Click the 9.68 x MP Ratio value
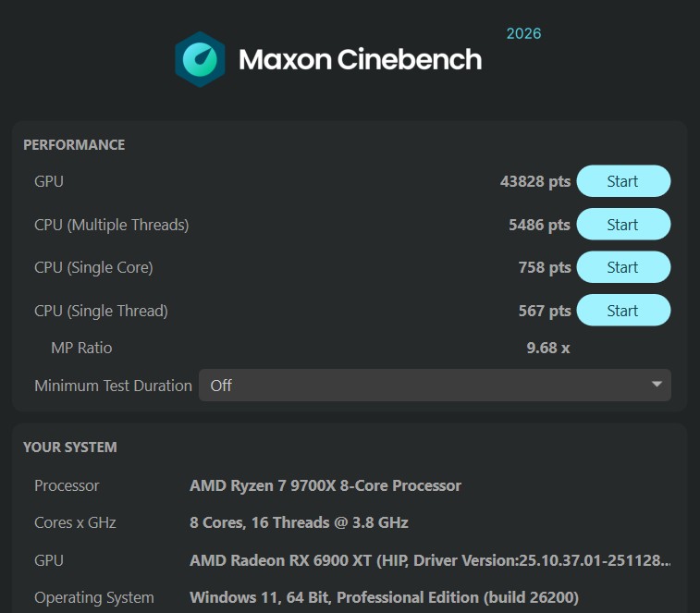The image size is (700, 613). click(547, 348)
